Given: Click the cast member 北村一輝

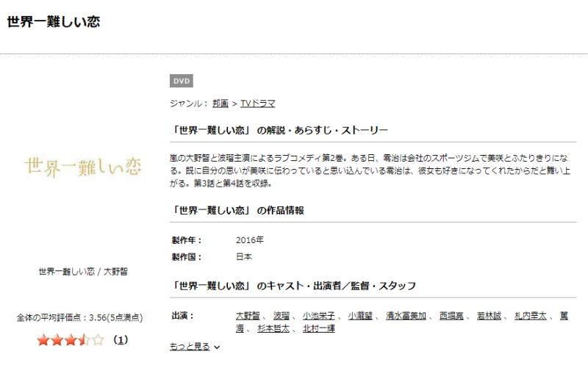Looking at the screenshot, I should (319, 329).
